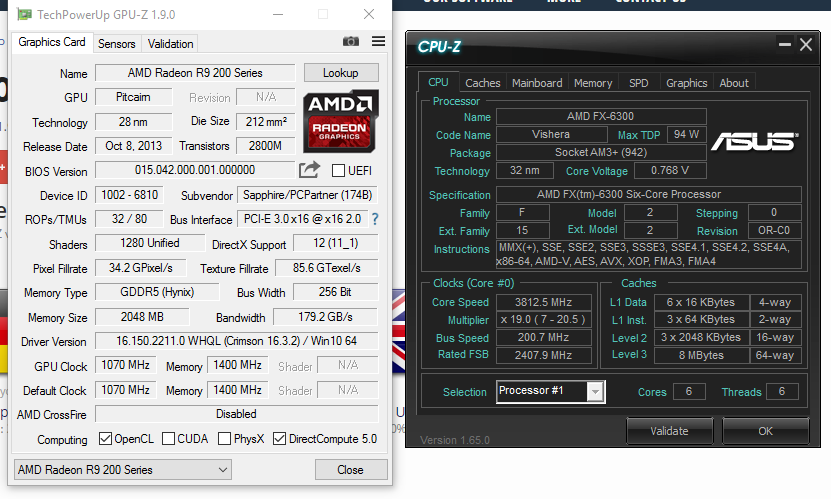Toggle the PhysX checkbox

[x=225, y=439]
